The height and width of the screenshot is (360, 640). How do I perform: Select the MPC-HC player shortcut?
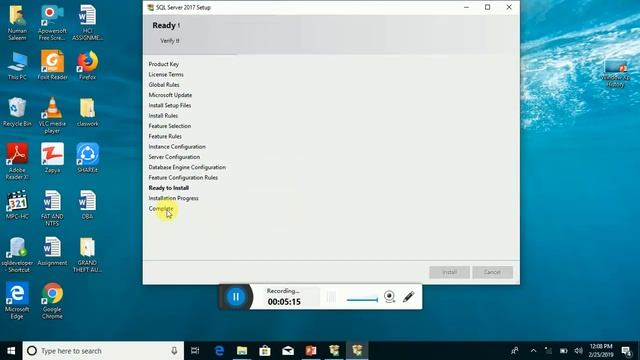[x=17, y=205]
